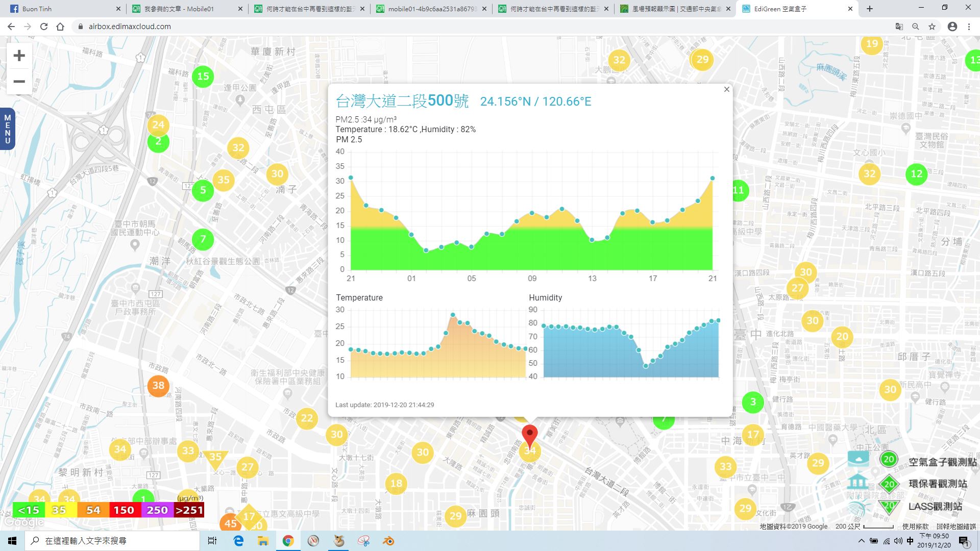This screenshot has height=551, width=980.
Task: Open the 使用條款 terms link
Action: click(x=916, y=526)
